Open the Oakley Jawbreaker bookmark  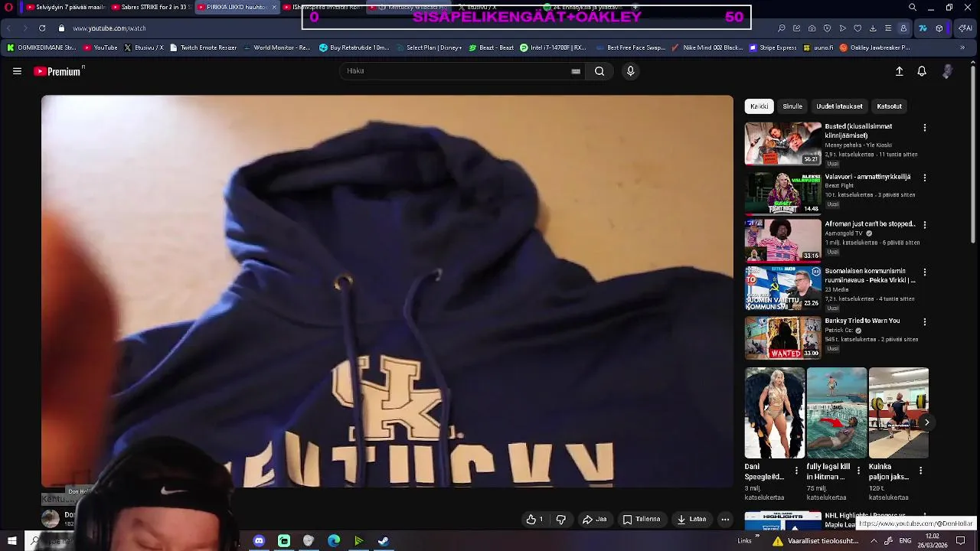click(875, 47)
